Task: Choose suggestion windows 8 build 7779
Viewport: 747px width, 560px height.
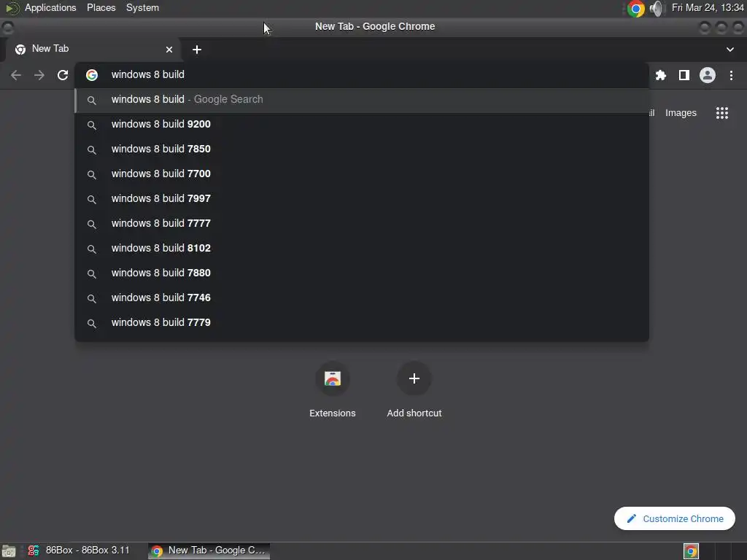Action: (x=362, y=322)
